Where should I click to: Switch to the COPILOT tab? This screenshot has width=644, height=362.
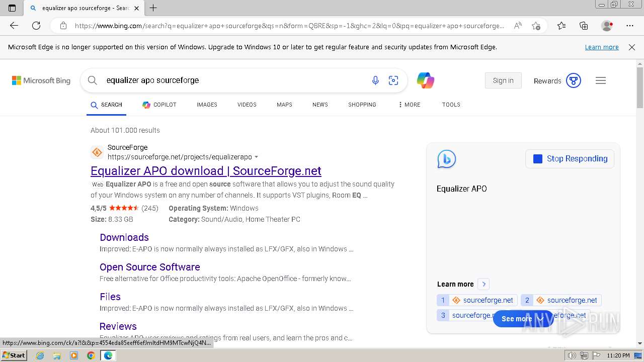tap(159, 105)
